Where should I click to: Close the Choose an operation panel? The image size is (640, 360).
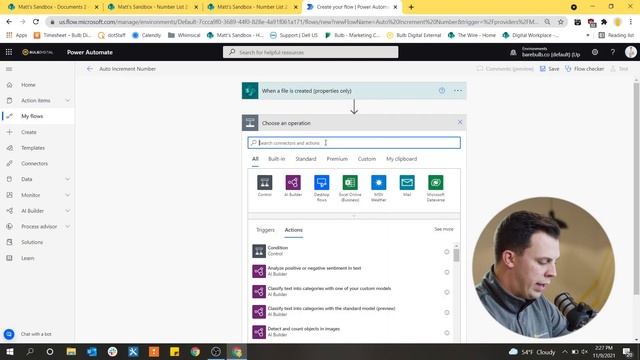(460, 122)
